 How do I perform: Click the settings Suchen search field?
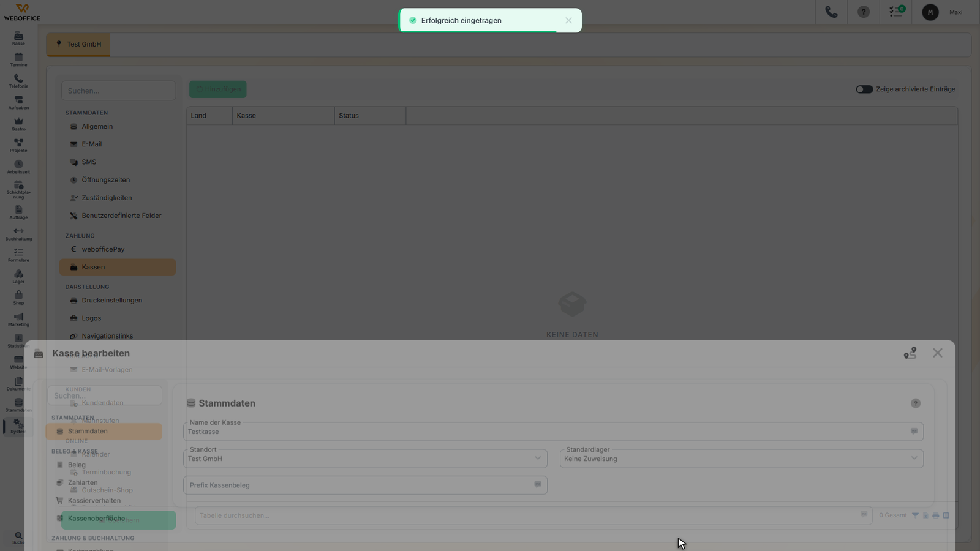(119, 91)
